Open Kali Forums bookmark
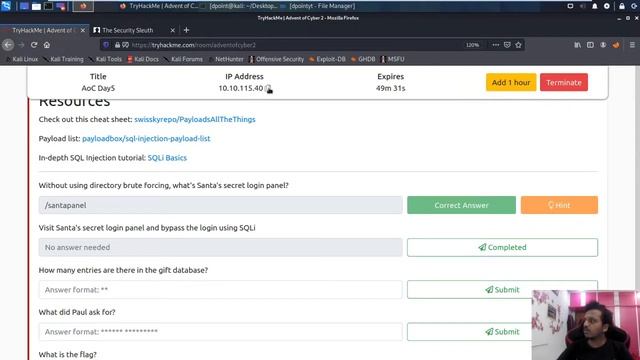Viewport: 640px width, 360px height. click(x=183, y=59)
